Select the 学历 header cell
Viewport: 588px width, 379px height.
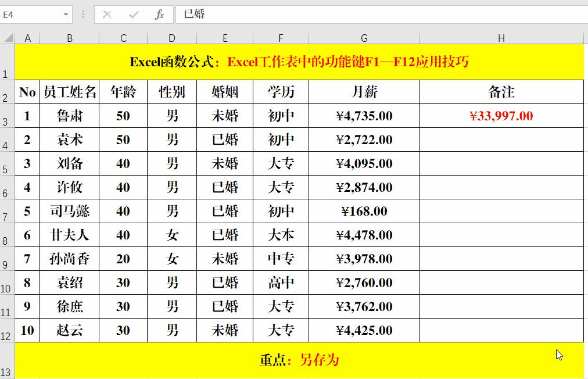point(281,92)
